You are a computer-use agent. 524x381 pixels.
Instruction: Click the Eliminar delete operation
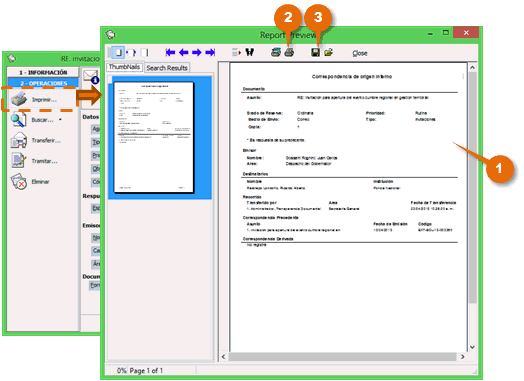pos(30,181)
